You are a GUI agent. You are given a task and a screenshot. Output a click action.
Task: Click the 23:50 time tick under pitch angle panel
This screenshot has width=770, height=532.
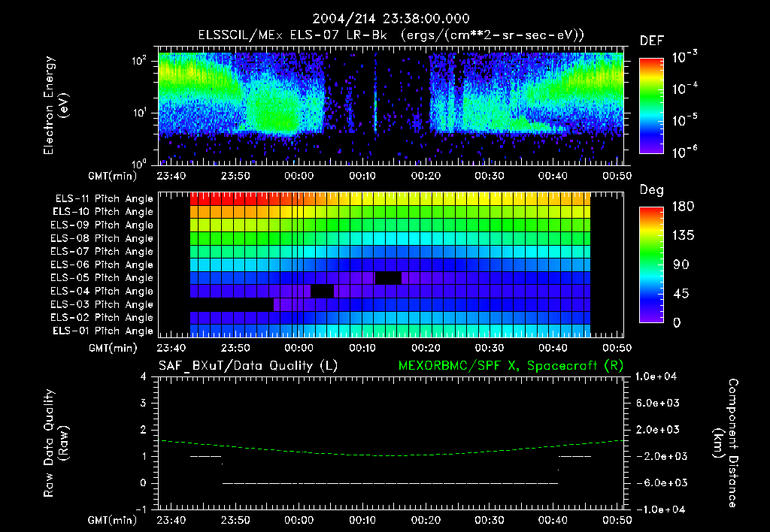coord(235,348)
